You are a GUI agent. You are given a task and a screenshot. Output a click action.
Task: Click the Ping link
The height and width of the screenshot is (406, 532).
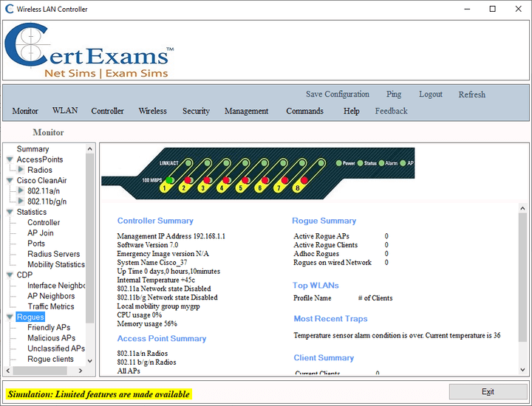[394, 94]
